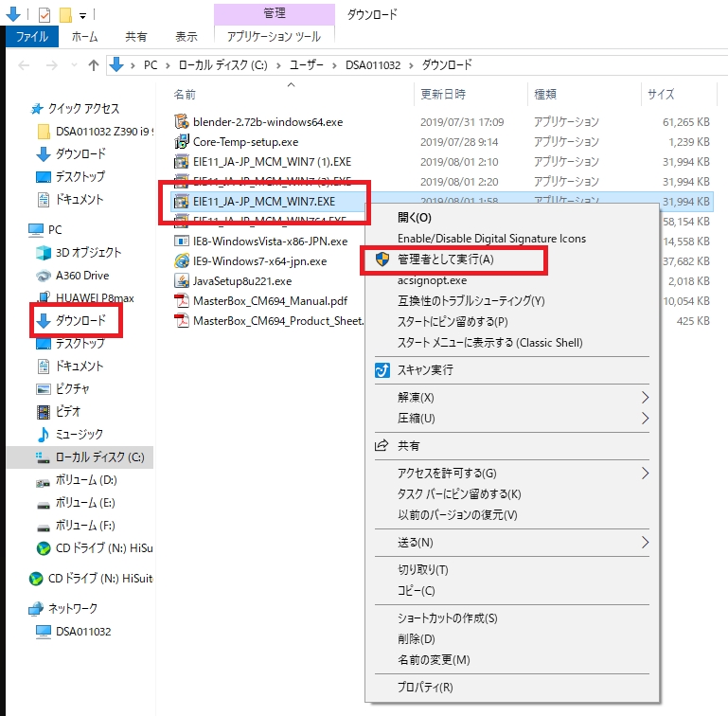Viewport: 728px width, 716px height.
Task: Open the ファイル tab
Action: 32,37
